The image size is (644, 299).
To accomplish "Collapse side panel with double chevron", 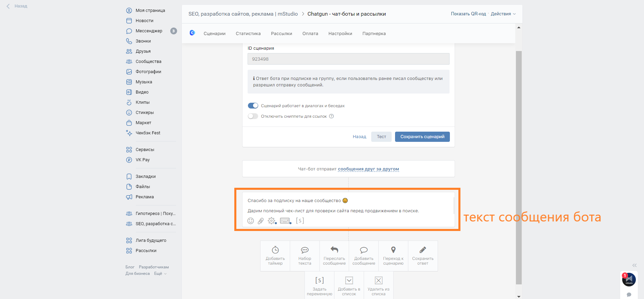I will 634,265.
